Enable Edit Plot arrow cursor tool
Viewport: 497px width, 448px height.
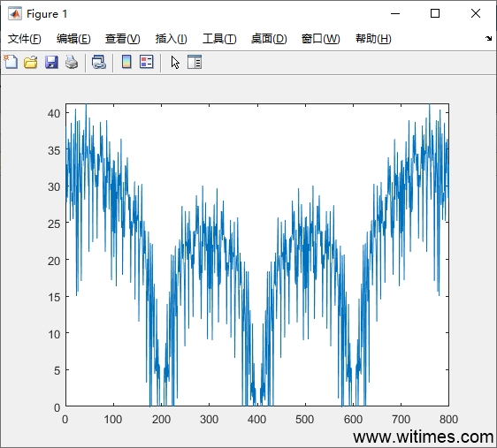point(175,62)
